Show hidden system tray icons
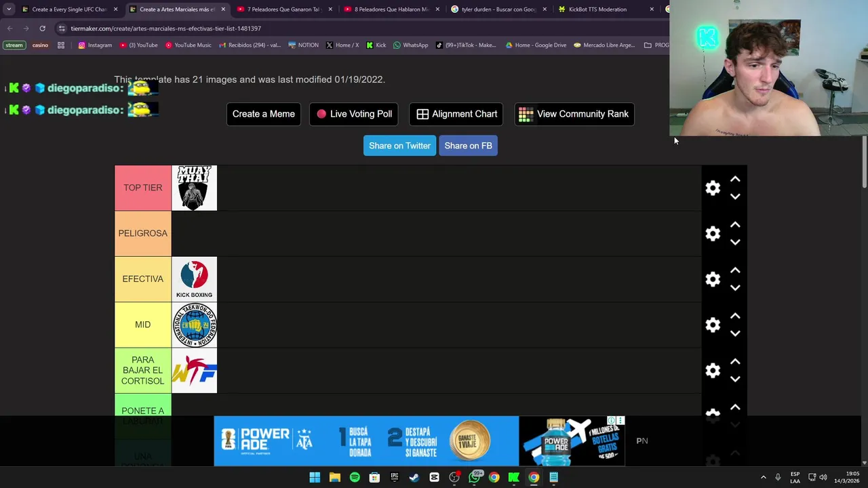This screenshot has height=488, width=868. click(x=764, y=477)
